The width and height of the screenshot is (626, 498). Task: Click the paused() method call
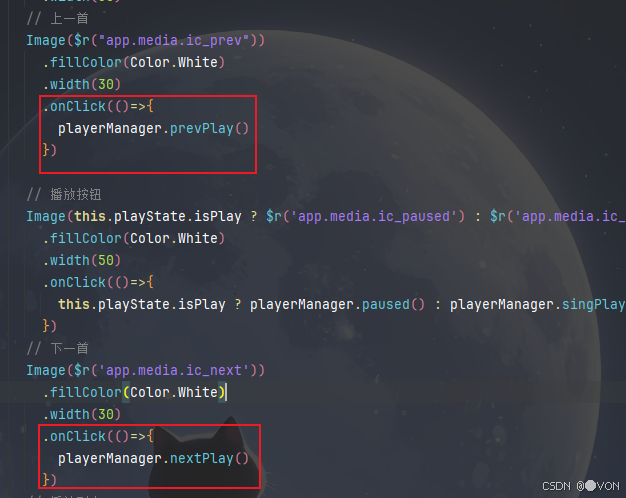point(393,305)
